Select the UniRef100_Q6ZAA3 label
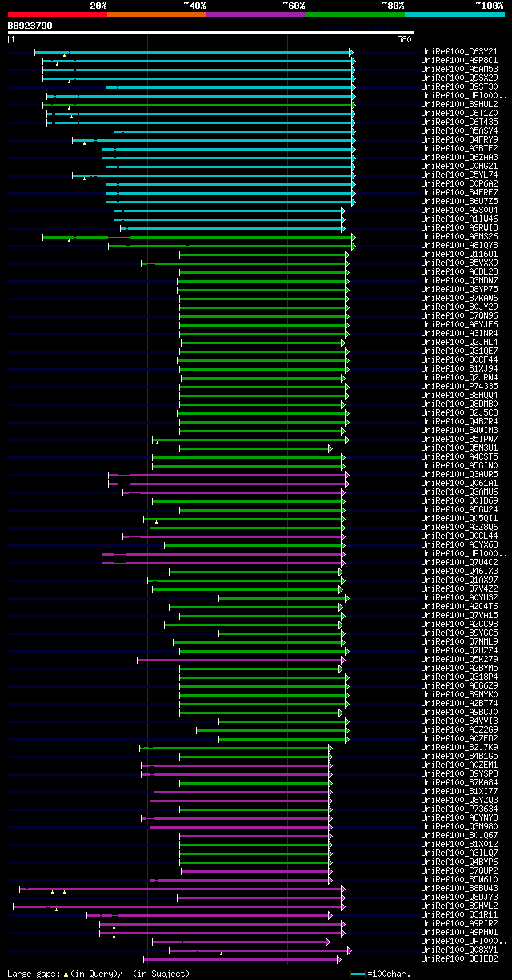 pos(459,157)
